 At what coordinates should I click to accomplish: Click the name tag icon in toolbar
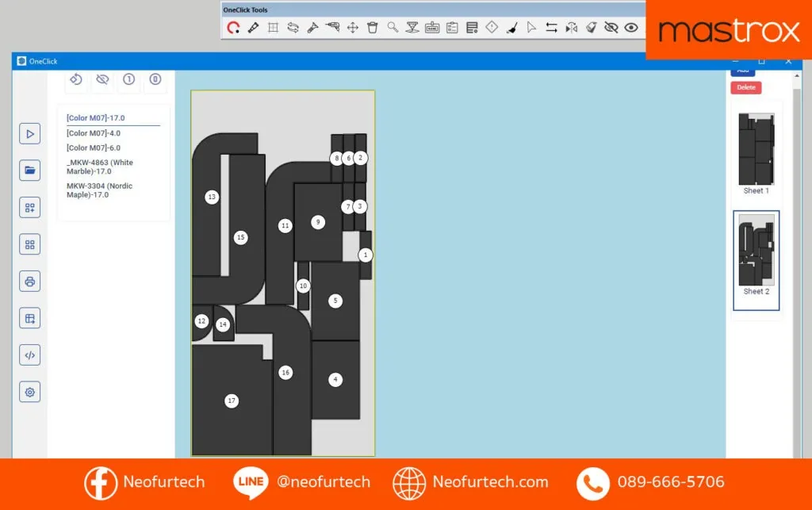(432, 28)
